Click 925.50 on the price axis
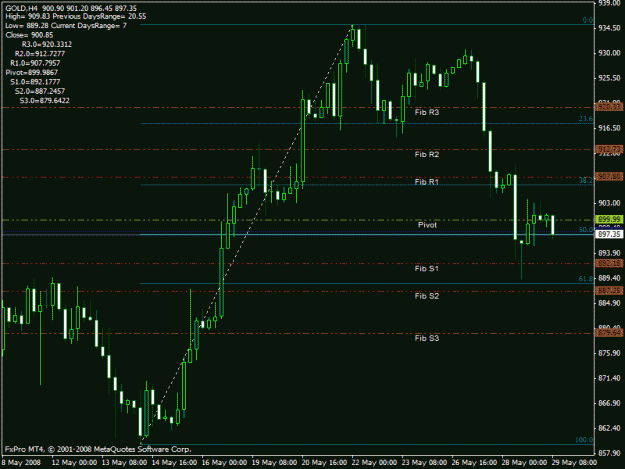This screenshot has height=469, width=625. pyautogui.click(x=609, y=78)
